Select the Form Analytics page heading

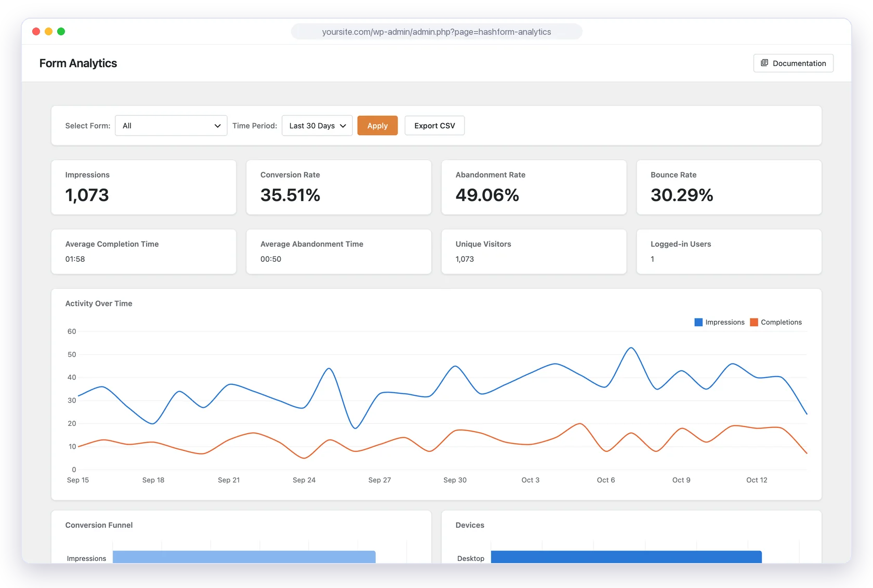78,63
